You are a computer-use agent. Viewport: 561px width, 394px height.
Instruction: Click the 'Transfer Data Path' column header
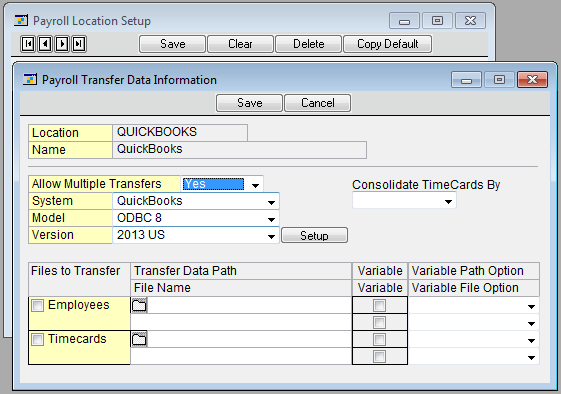point(185,271)
